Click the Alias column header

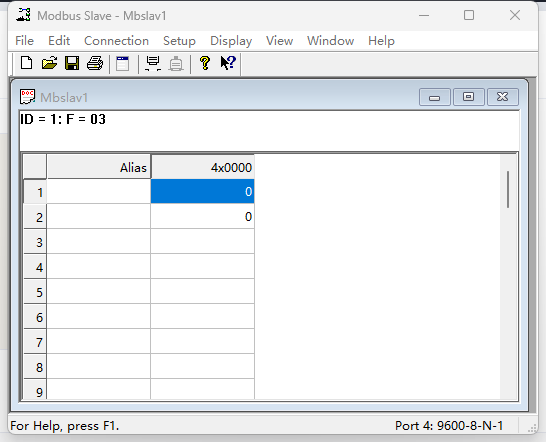click(99, 167)
